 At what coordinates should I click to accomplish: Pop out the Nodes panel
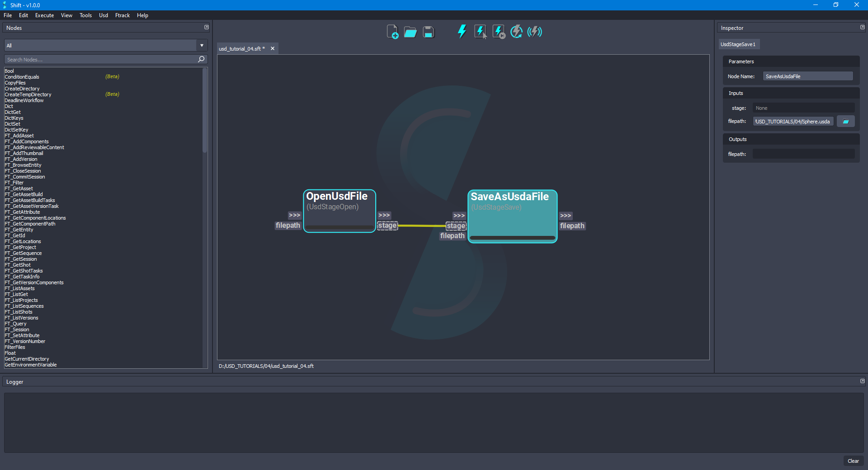pos(207,27)
